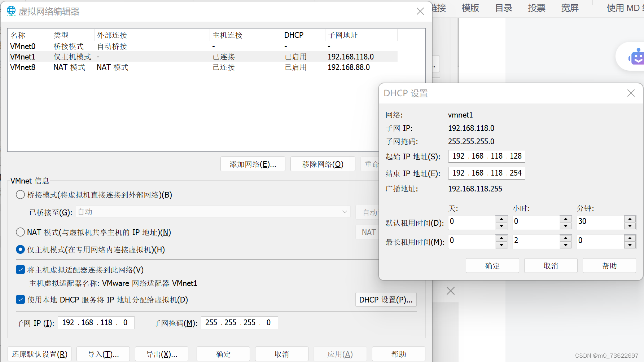This screenshot has height=362, width=644.
Task: Click the 子网地址 column header
Action: point(362,35)
